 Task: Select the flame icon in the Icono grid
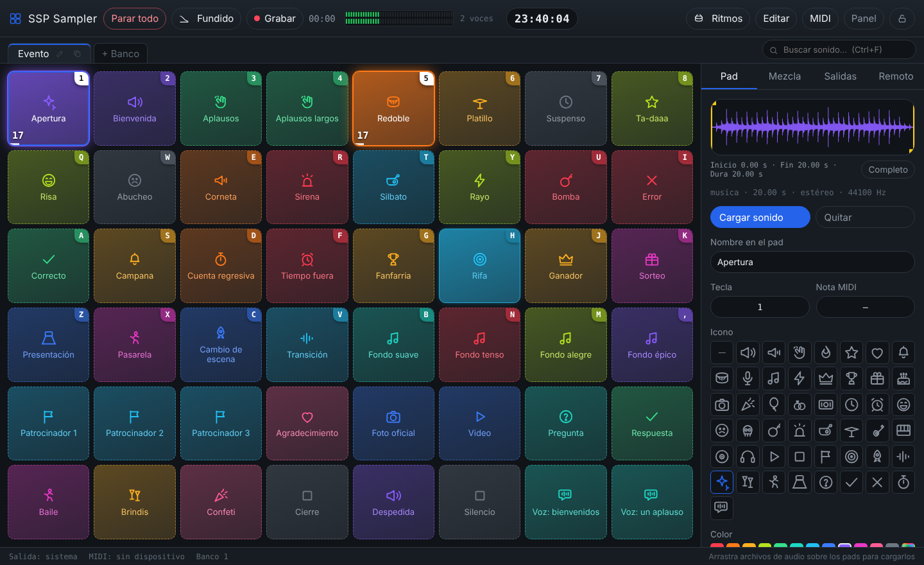click(826, 352)
